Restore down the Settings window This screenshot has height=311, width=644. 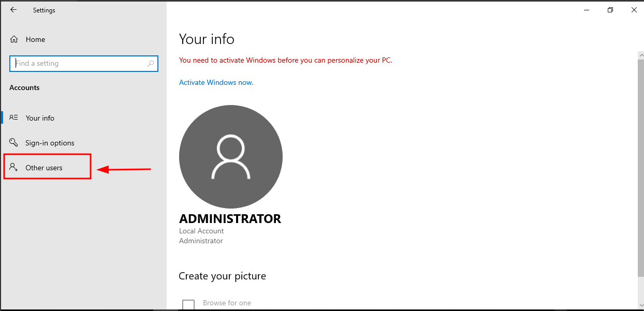pos(610,10)
